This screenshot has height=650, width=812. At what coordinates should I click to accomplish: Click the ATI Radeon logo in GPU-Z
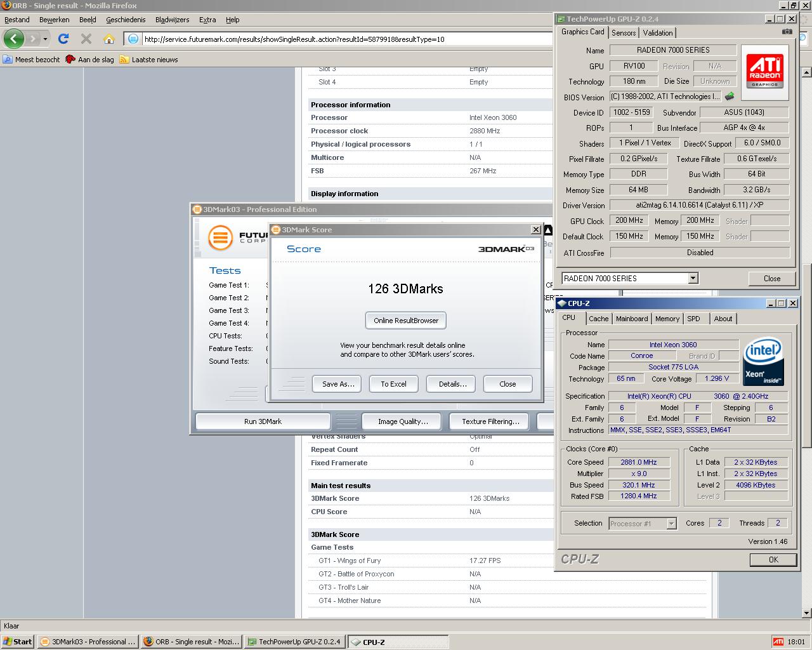(765, 72)
